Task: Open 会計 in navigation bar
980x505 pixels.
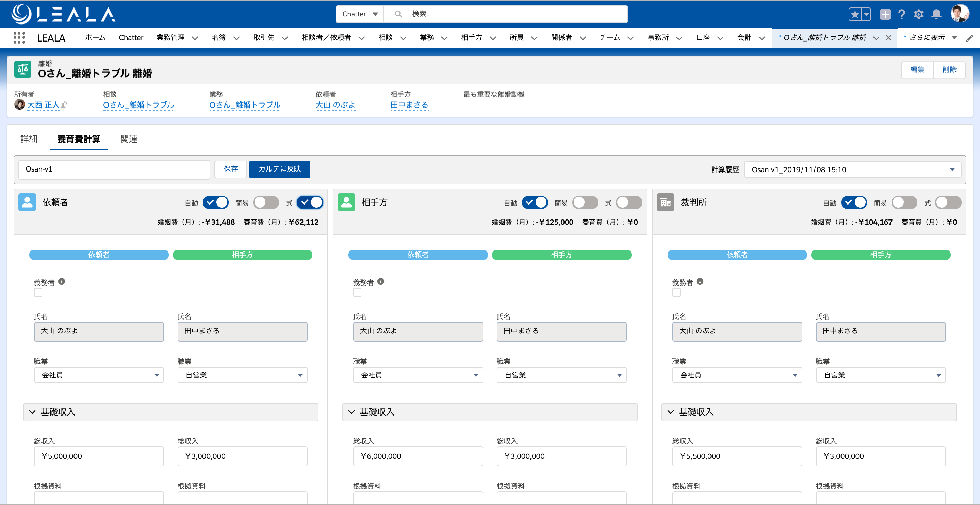Action: coord(744,38)
